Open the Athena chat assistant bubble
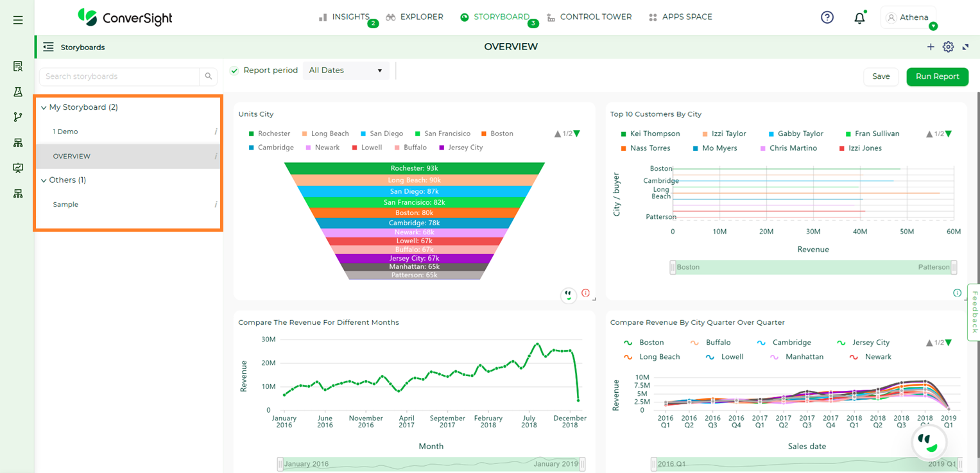 [x=929, y=443]
